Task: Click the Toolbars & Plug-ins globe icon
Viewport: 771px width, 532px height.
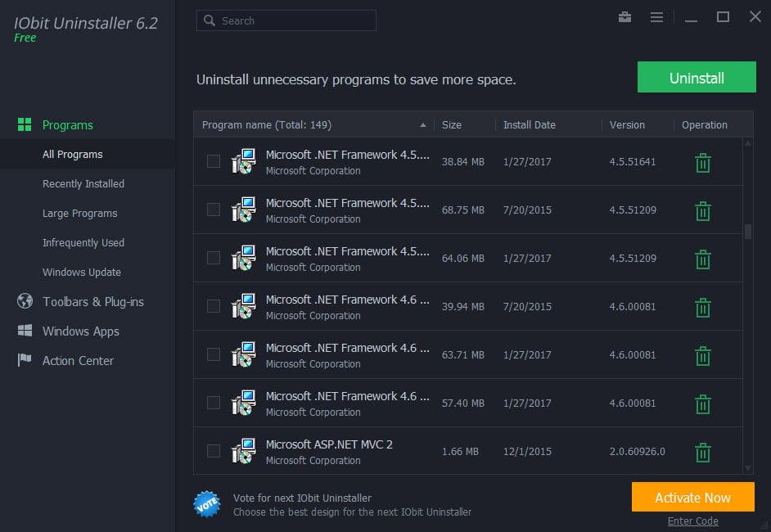Action: tap(25, 301)
